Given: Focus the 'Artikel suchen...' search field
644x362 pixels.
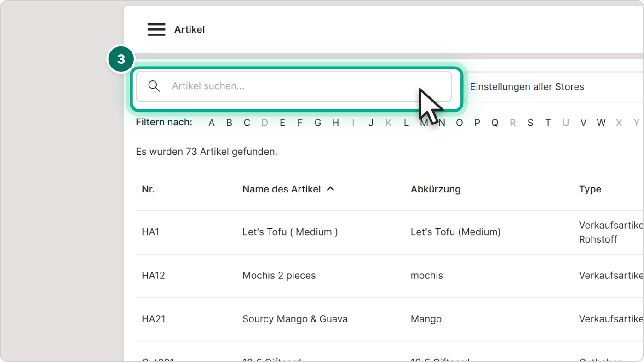Looking at the screenshot, I should click(293, 86).
